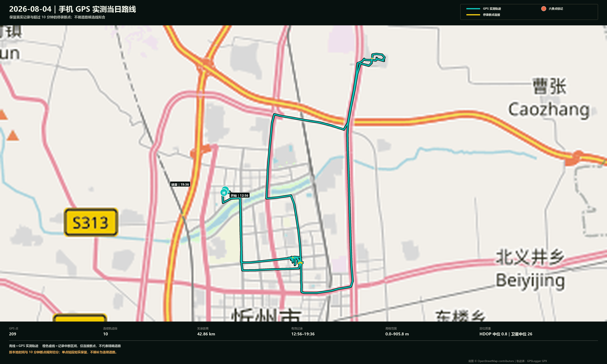Viewport: 607px width, 364px height.
Task: Click the 开始 | 12:56 label
Action: [x=239, y=195]
